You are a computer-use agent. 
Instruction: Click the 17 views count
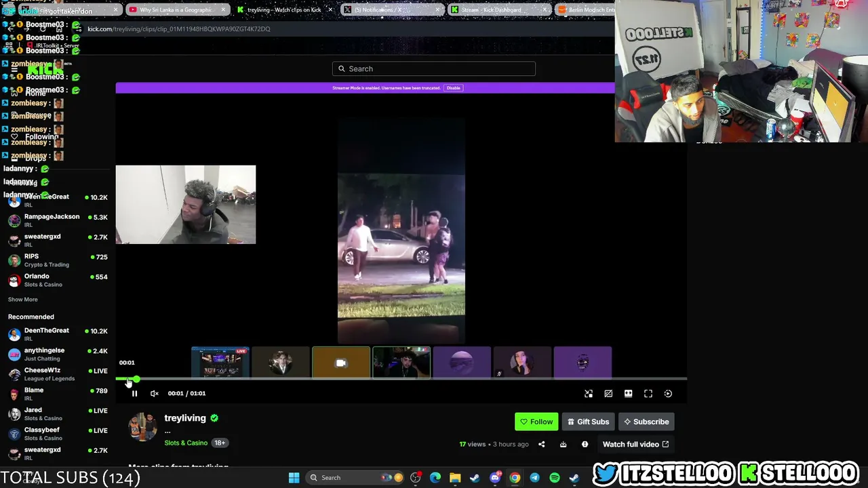pyautogui.click(x=473, y=445)
